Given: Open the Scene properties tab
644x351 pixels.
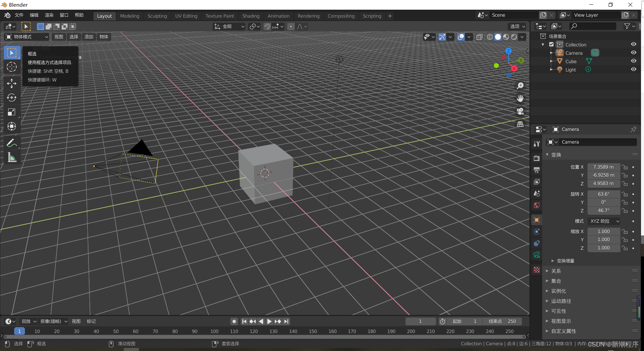Looking at the screenshot, I should click(536, 193).
